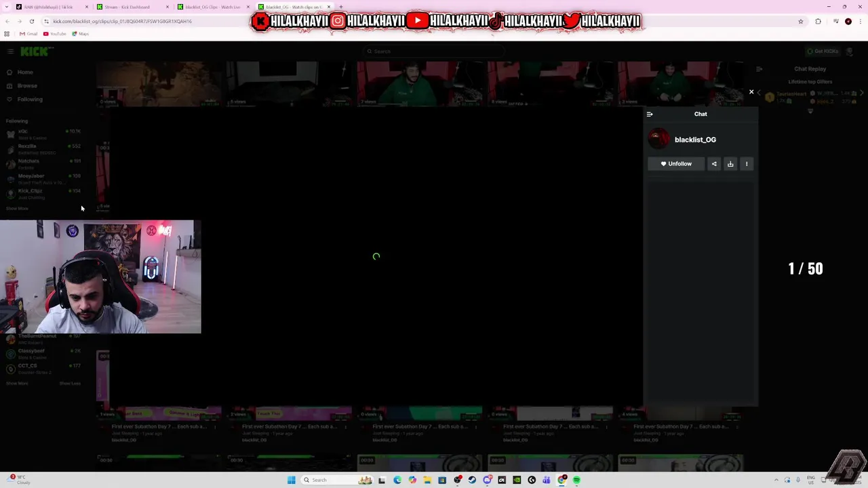
Task: Open NVIDIA app from taskbar
Action: [517, 480]
